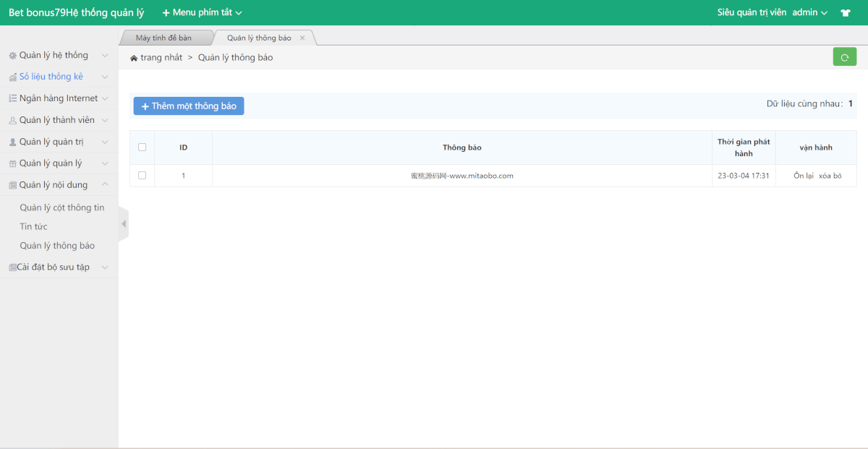868x449 pixels.
Task: Click calendar icon beside Quản lý quản lý
Action: click(x=12, y=163)
